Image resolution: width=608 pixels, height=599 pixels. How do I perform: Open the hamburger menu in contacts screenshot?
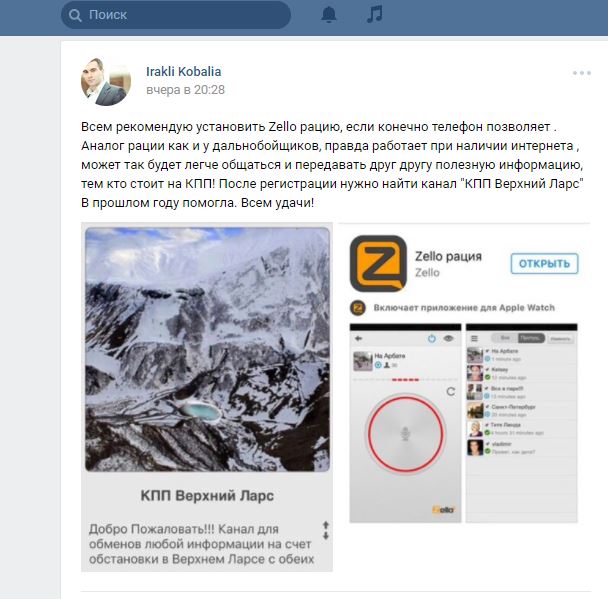click(x=474, y=338)
